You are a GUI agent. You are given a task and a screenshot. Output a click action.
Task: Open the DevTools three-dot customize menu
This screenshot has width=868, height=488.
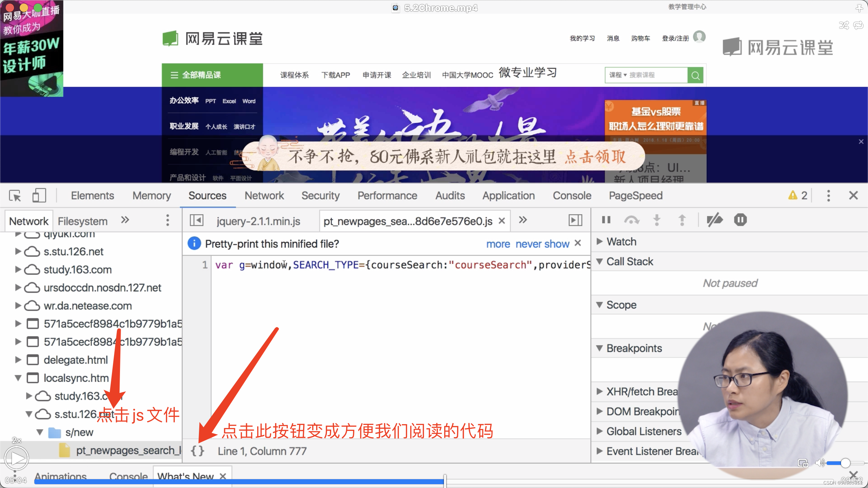click(x=828, y=196)
